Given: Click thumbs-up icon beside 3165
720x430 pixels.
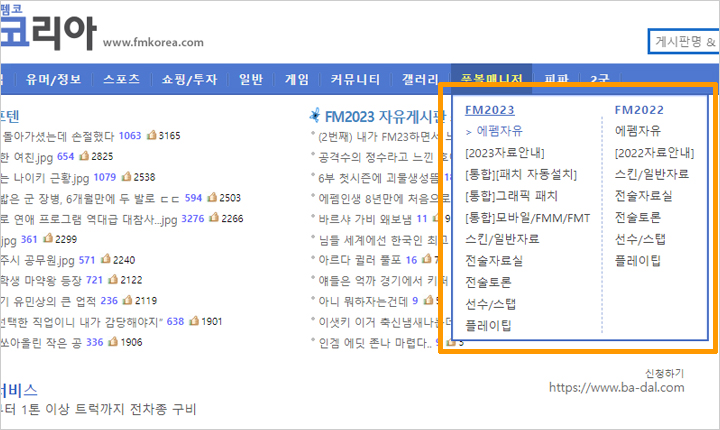Looking at the screenshot, I should click(x=152, y=135).
